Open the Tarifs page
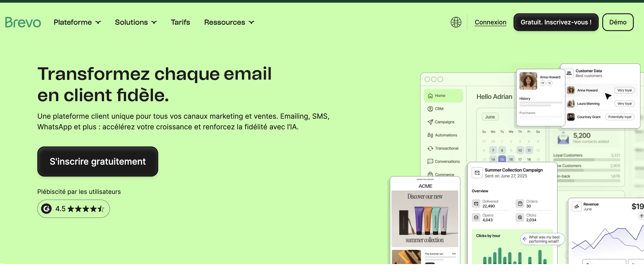This screenshot has width=644, height=272. 180,22
